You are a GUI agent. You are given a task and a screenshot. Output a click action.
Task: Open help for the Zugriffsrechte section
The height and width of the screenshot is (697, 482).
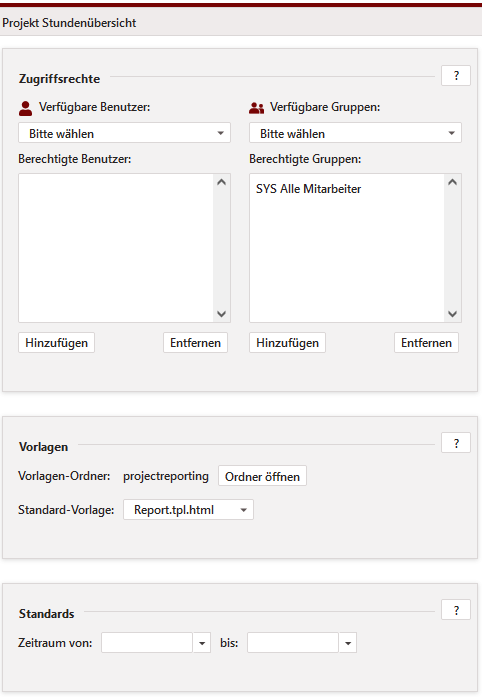click(456, 76)
